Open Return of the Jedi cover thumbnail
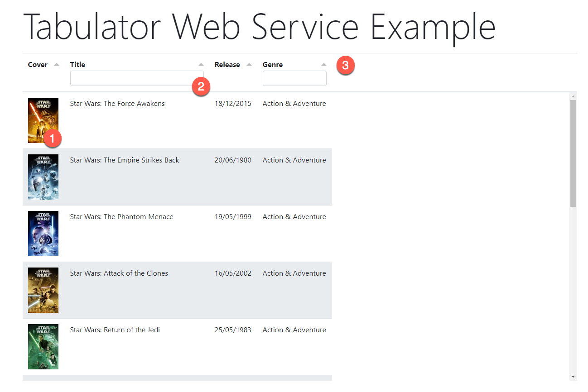The width and height of the screenshot is (588, 392). [43, 347]
